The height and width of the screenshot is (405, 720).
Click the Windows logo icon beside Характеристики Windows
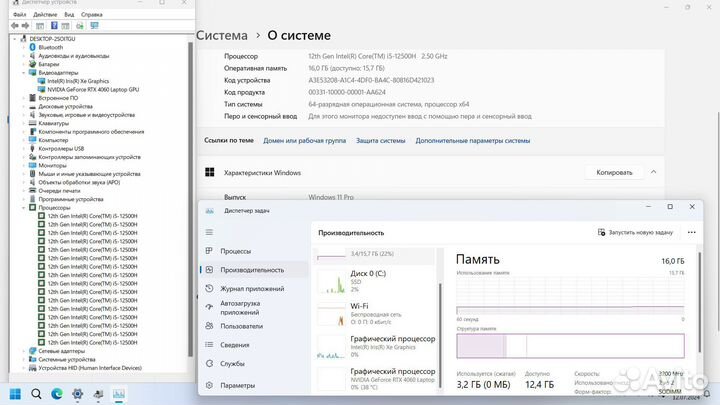[210, 172]
